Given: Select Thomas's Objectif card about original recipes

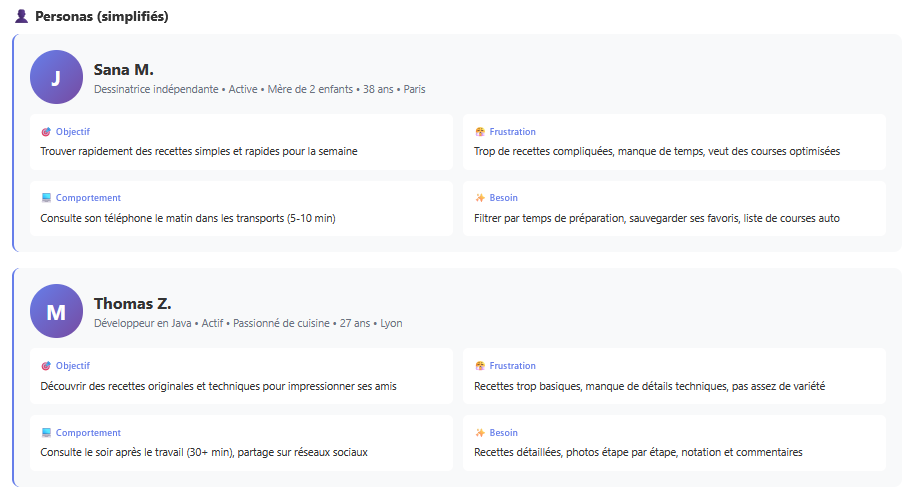Looking at the screenshot, I should pos(240,376).
